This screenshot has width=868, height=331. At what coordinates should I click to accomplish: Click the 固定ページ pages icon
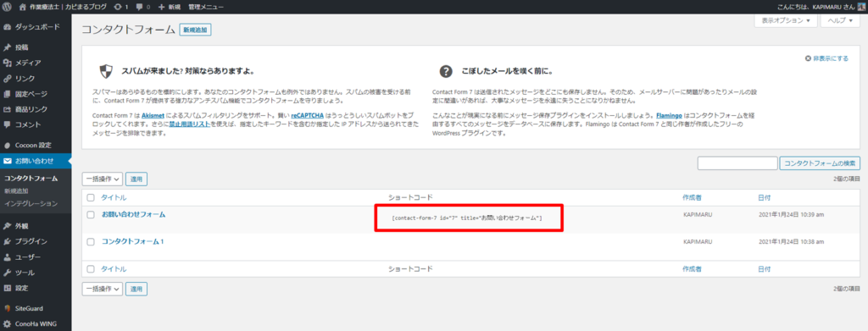(7, 94)
